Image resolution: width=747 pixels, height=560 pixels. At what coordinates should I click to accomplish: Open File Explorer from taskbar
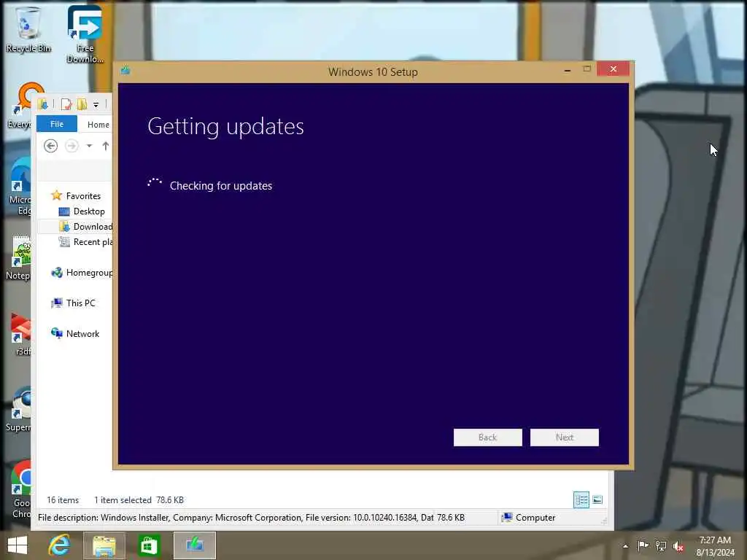[104, 545]
